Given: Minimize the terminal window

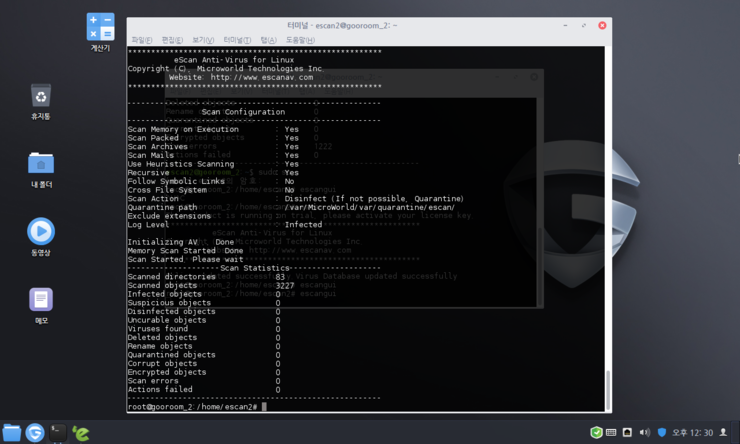Looking at the screenshot, I should pos(565,25).
